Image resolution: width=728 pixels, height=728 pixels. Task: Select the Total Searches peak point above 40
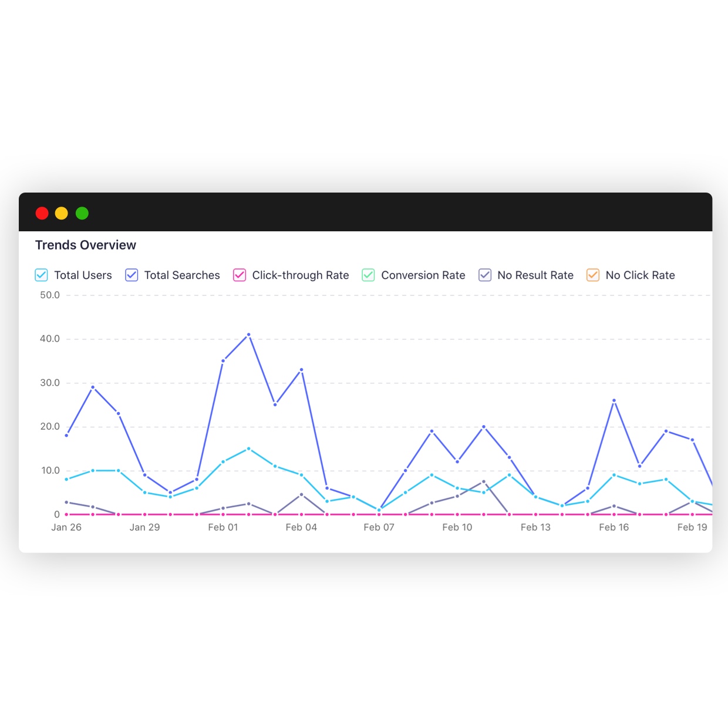coord(249,335)
